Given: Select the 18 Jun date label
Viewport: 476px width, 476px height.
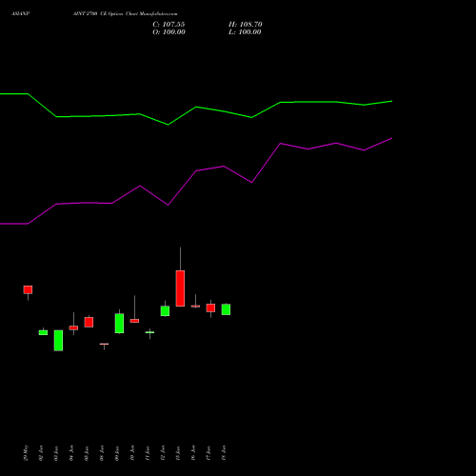Looking at the screenshot, I should tap(224, 453).
